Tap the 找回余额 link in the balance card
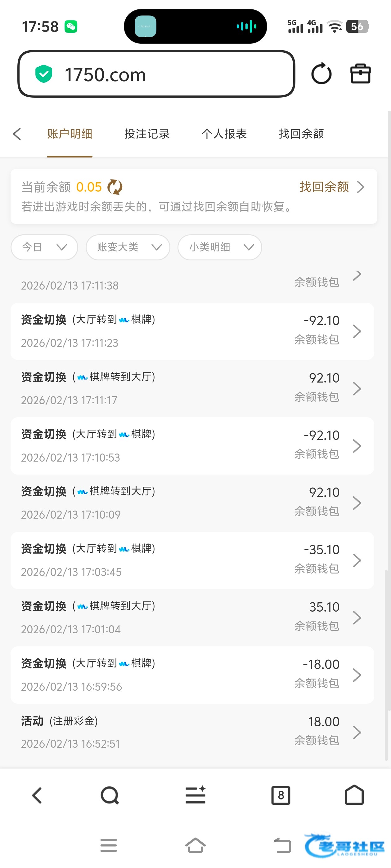The image size is (391, 868). pyautogui.click(x=331, y=187)
